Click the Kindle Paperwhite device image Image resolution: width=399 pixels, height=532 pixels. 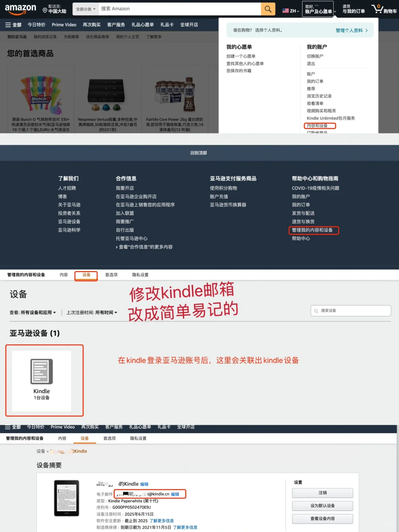(66, 498)
